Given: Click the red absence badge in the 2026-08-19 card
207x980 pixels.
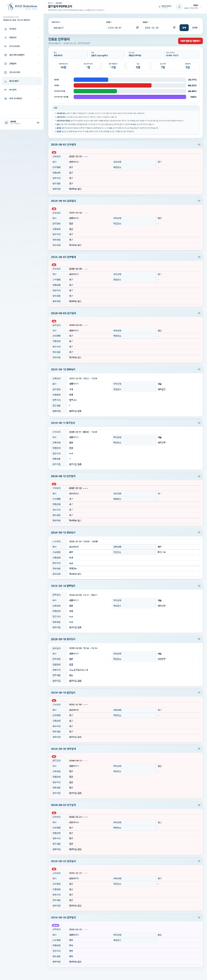Looking at the screenshot, I should tap(54, 700).
